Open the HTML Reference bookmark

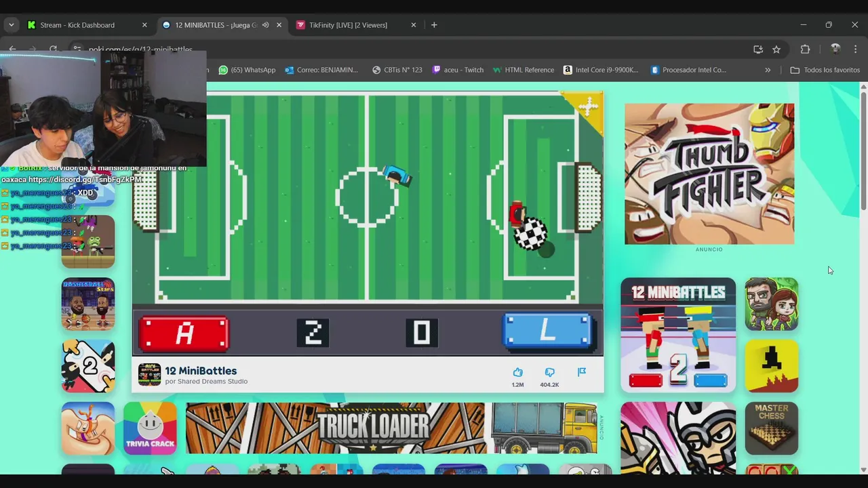click(524, 70)
